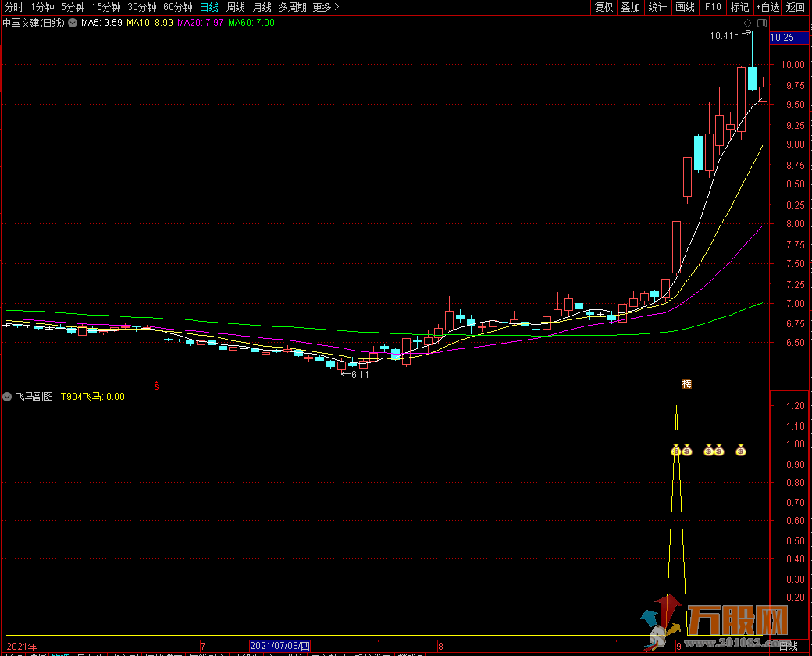The width and height of the screenshot is (812, 656).
Task: Click the 2021年 label on time axis
Action: (22, 646)
